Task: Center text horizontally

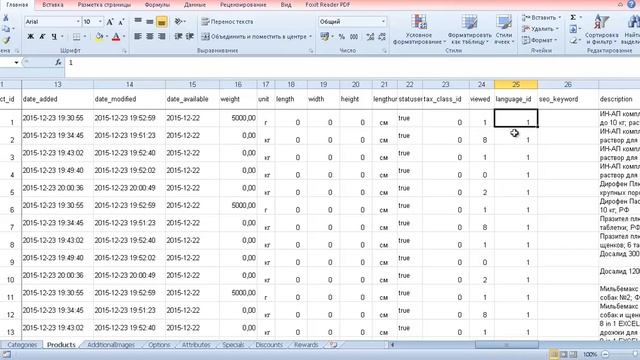Action: 150,37
